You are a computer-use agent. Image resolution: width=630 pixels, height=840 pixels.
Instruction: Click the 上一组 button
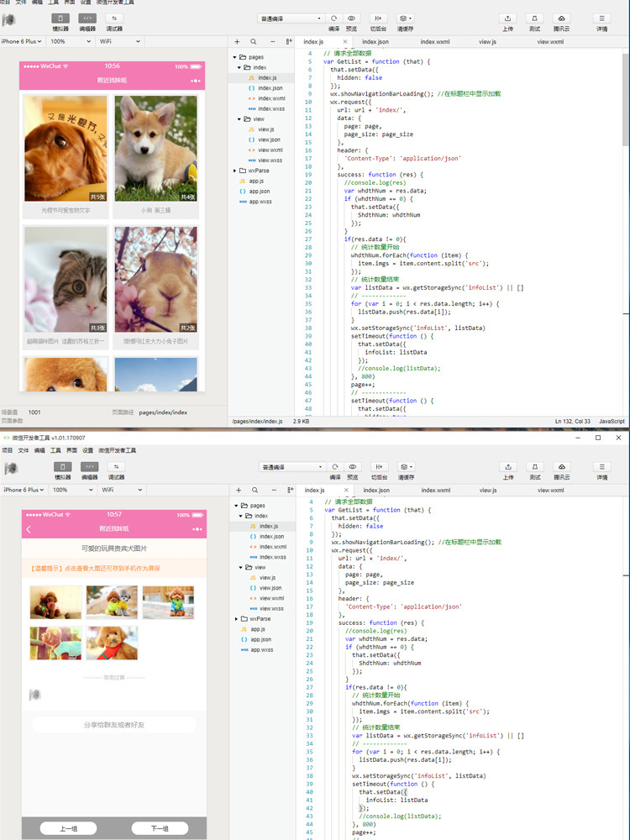pyautogui.click(x=68, y=828)
